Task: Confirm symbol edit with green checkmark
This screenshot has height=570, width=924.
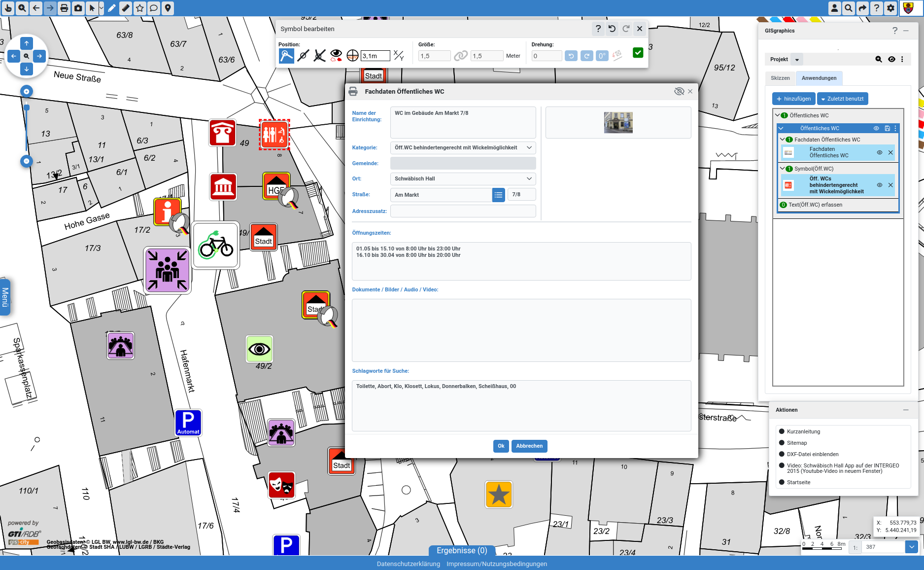Action: click(638, 53)
